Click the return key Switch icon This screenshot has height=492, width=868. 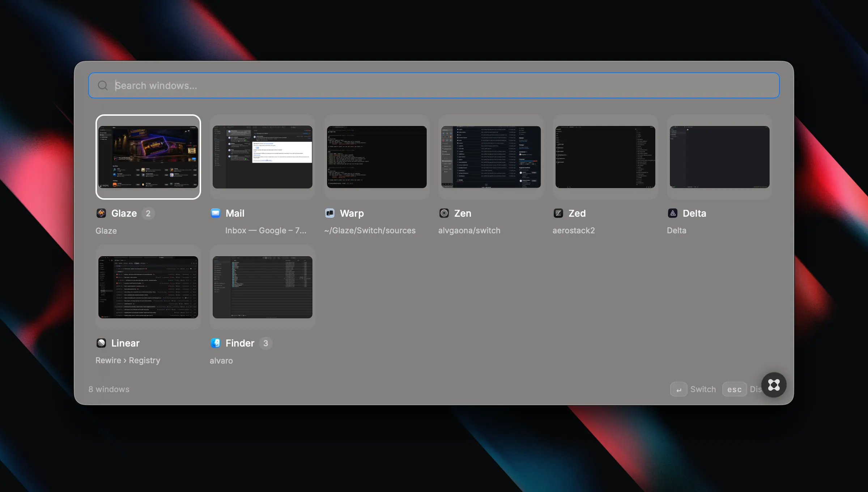(679, 390)
